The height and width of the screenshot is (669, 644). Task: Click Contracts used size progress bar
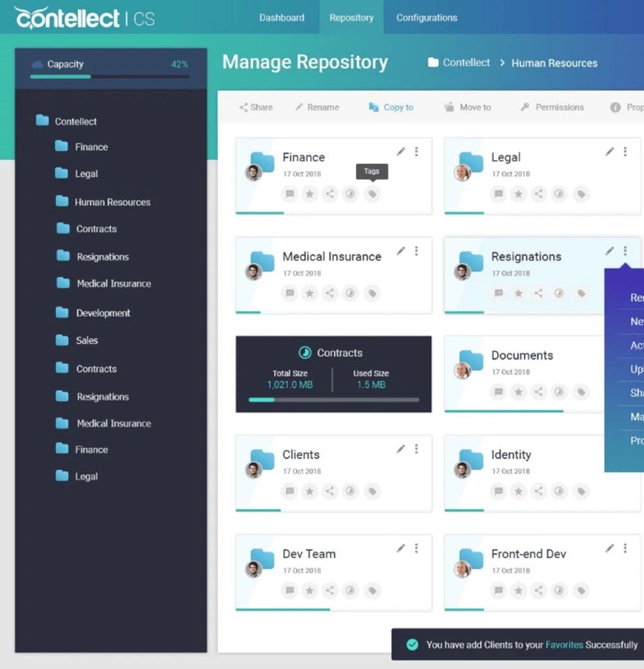(x=334, y=400)
